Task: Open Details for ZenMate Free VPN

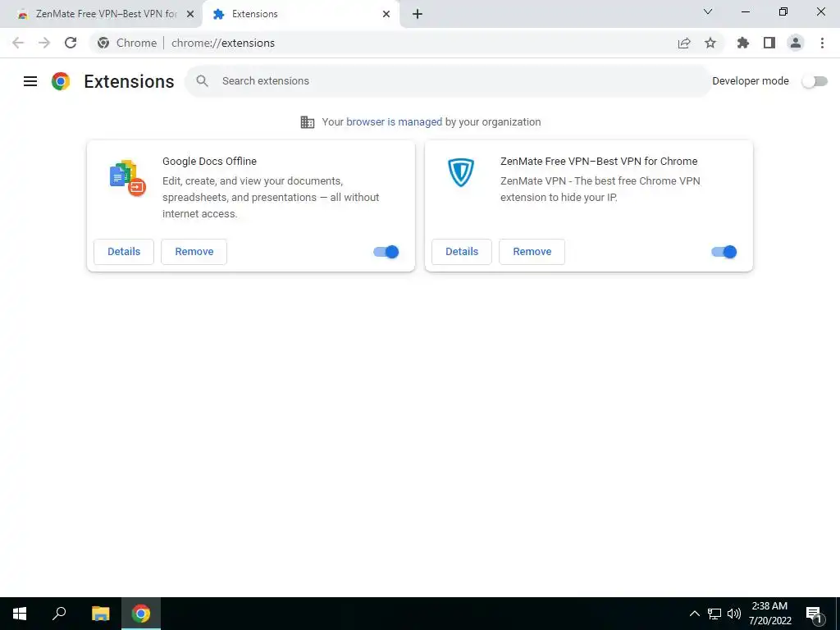Action: coord(462,252)
